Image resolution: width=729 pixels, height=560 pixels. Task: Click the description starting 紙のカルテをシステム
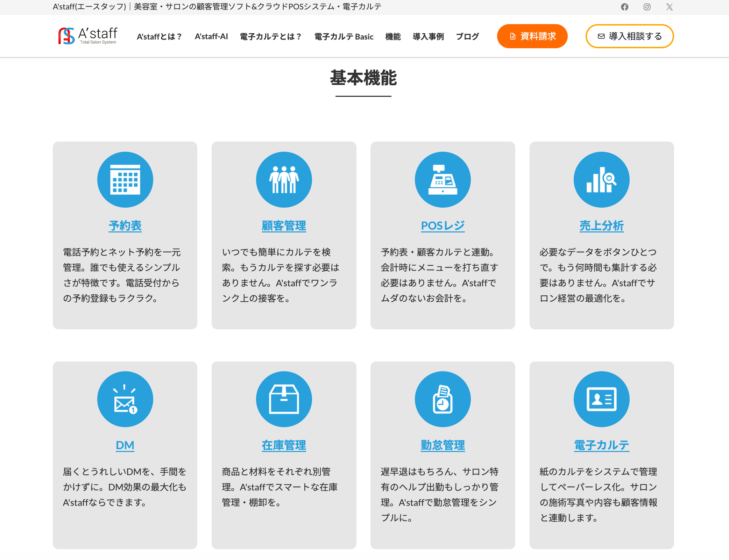[x=599, y=495]
